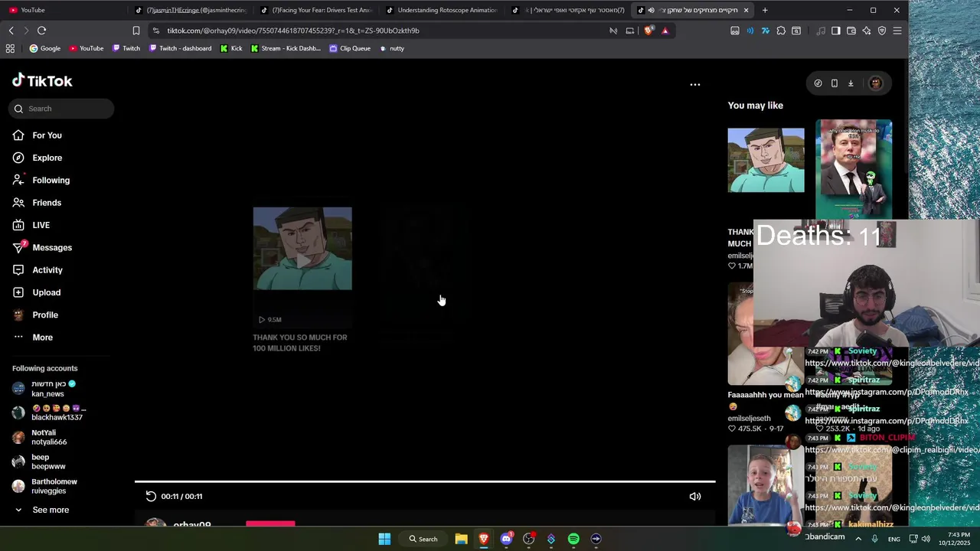Expand See more following accounts
This screenshot has width=980, height=551.
[41, 510]
